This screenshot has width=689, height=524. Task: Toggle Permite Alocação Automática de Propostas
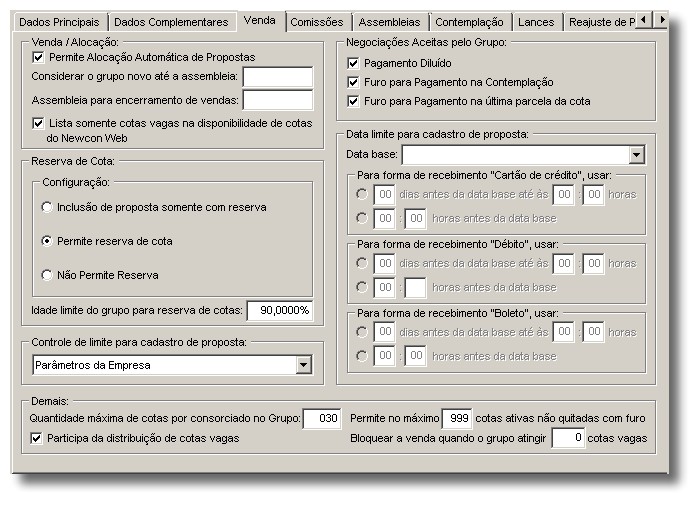[38, 57]
